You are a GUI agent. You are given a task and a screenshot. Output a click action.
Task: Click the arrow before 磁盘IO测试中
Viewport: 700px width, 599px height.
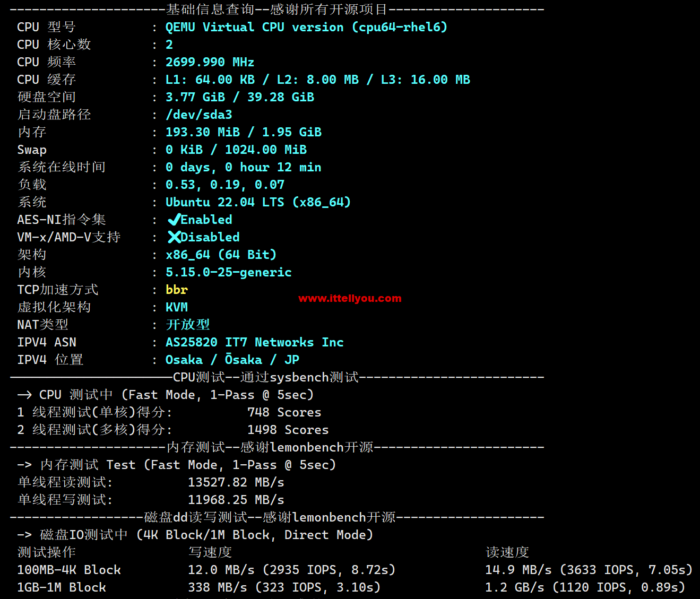[x=24, y=535]
